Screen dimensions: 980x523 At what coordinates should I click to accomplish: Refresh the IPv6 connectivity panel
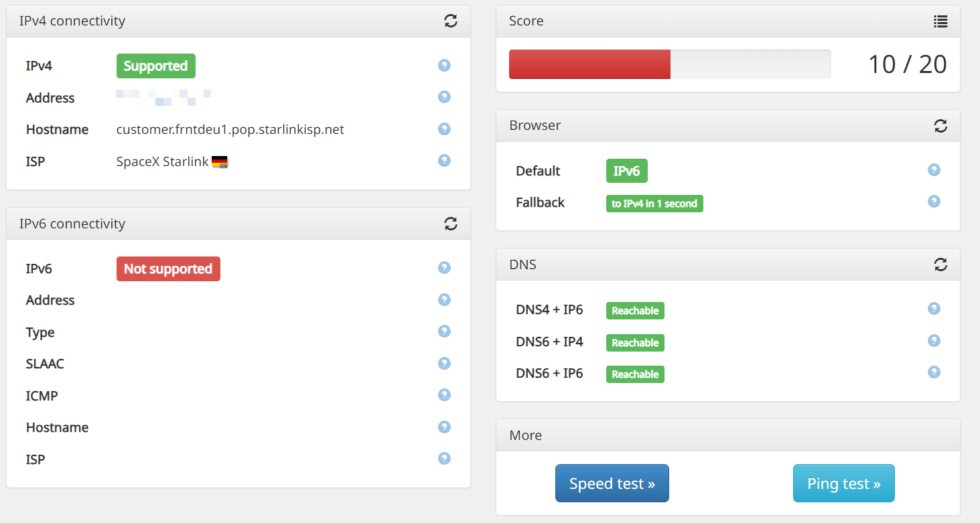tap(451, 224)
